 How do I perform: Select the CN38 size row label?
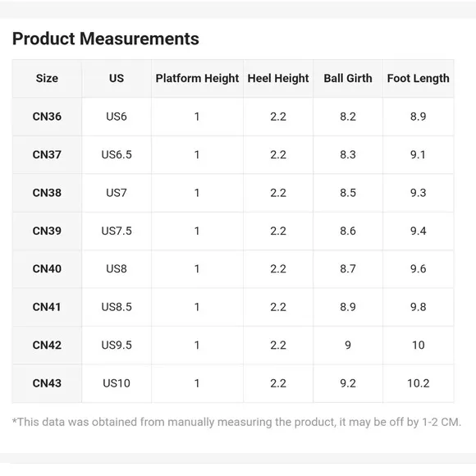[x=47, y=193]
